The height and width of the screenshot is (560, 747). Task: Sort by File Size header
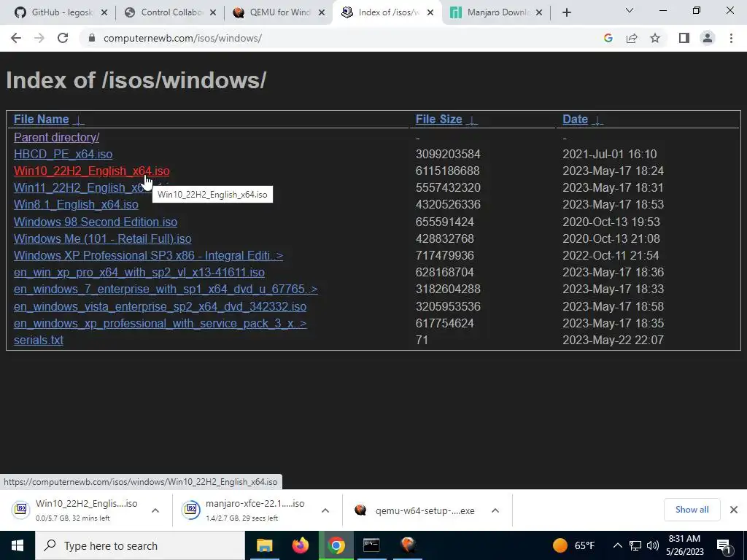click(438, 119)
